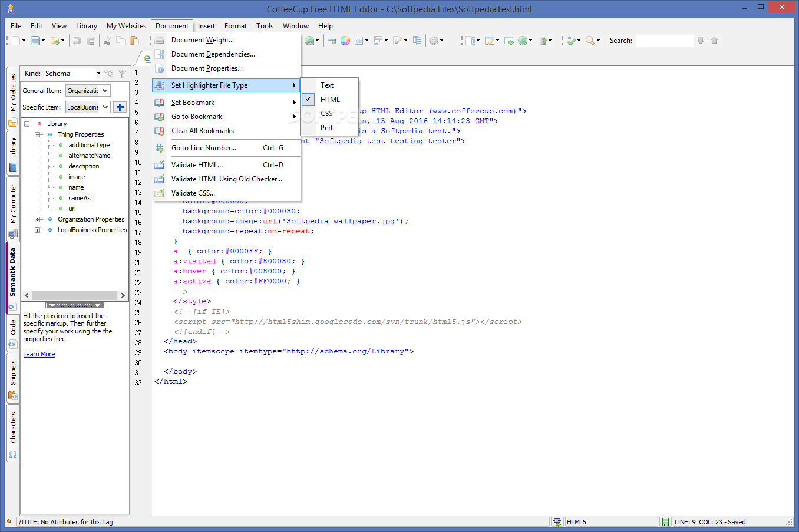Click the Cut scissors icon
Screen dimensions: 799x532
[107, 41]
